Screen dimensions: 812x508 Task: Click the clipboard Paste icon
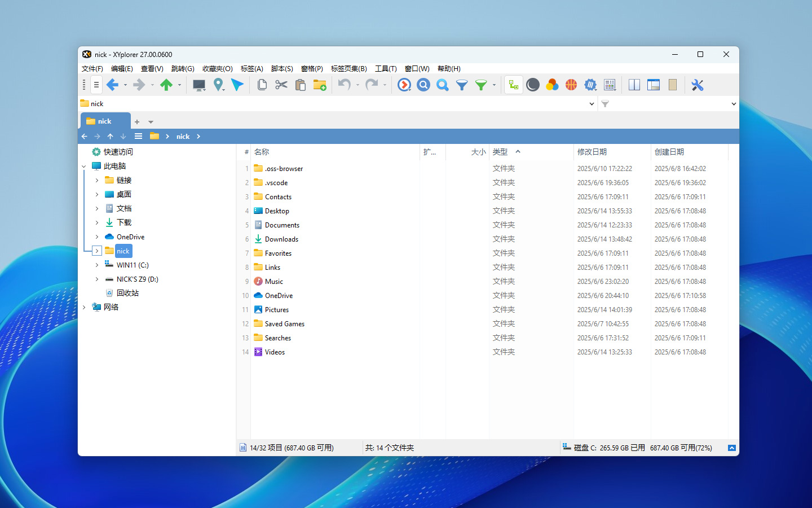click(x=301, y=85)
